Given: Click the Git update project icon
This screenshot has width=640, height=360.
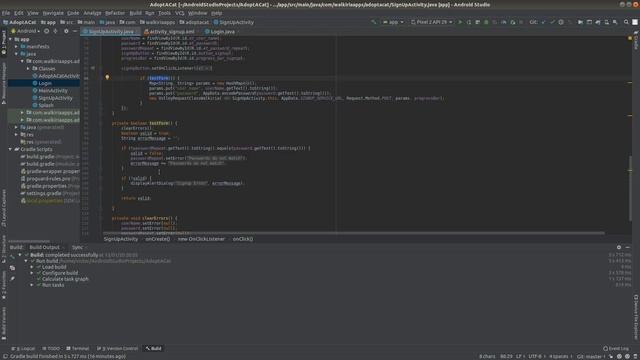Looking at the screenshot, I should pos(544,22).
